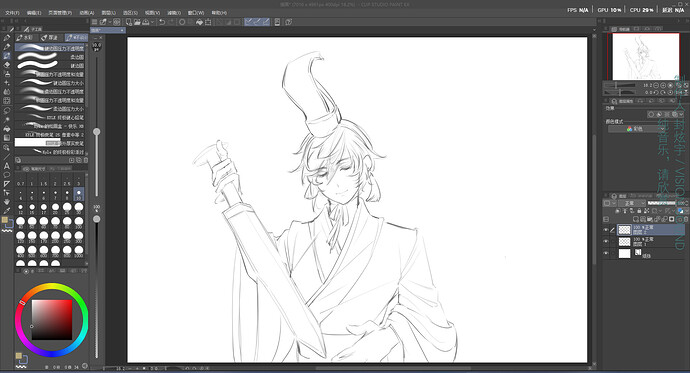Image resolution: width=690 pixels, height=373 pixels.
Task: Switch to the 厚涂 brush group tab
Action: pos(50,38)
